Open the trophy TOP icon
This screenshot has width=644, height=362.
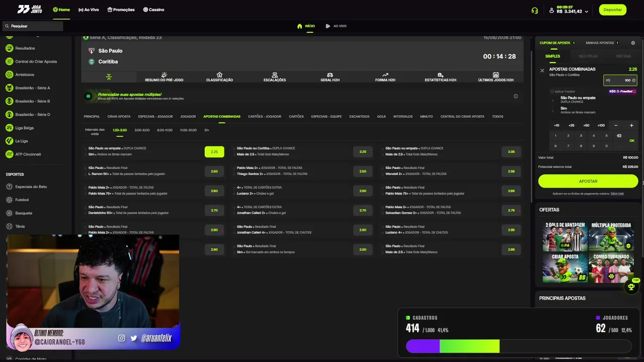[x=631, y=287]
